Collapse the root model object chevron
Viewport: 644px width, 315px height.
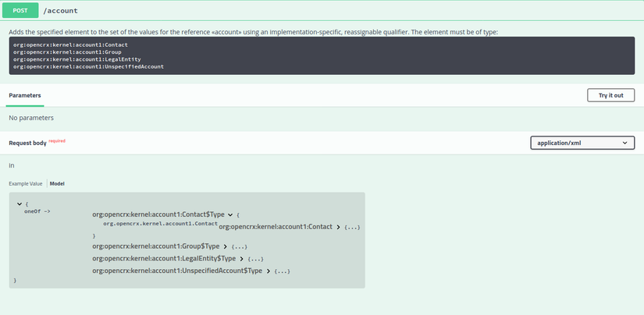(x=19, y=204)
